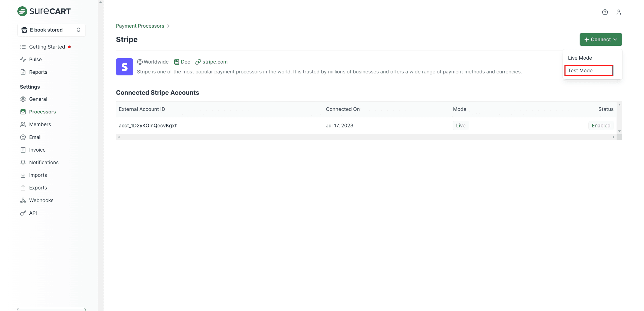Go back to Payment Processors breadcrumb

tap(140, 26)
